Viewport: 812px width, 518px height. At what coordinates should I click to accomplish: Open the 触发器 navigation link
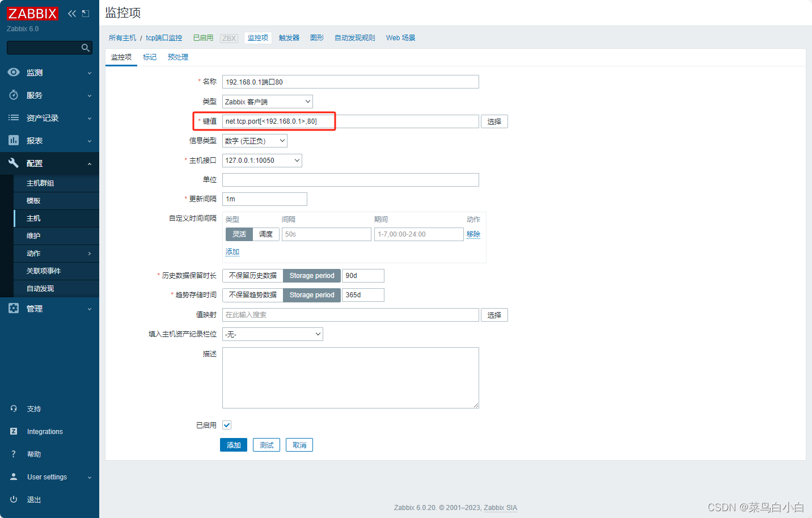(289, 38)
